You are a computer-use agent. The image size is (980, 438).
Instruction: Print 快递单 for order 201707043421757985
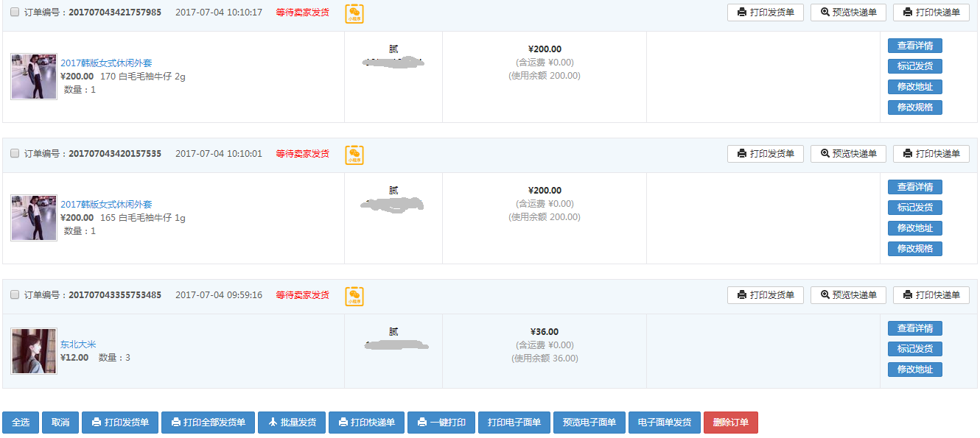[931, 13]
